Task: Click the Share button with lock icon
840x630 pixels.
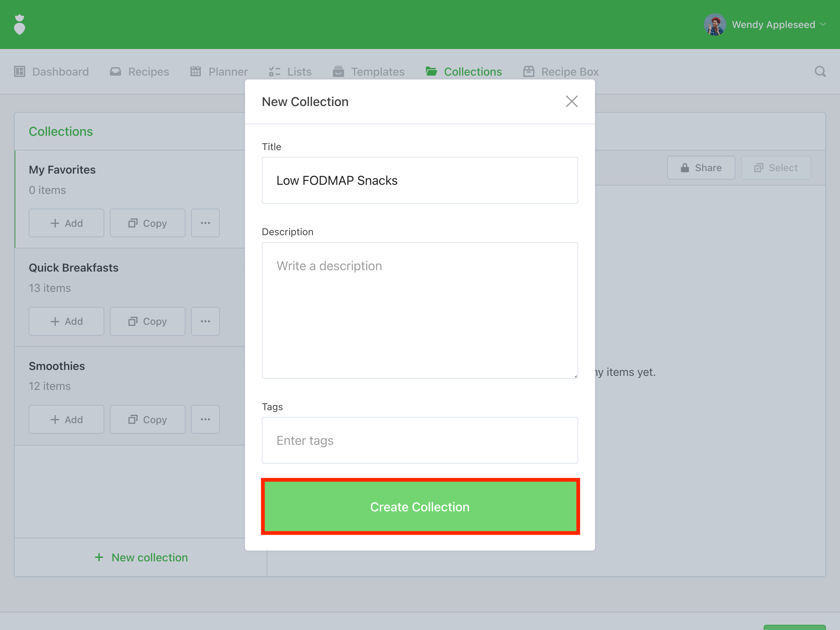Action: pos(701,167)
